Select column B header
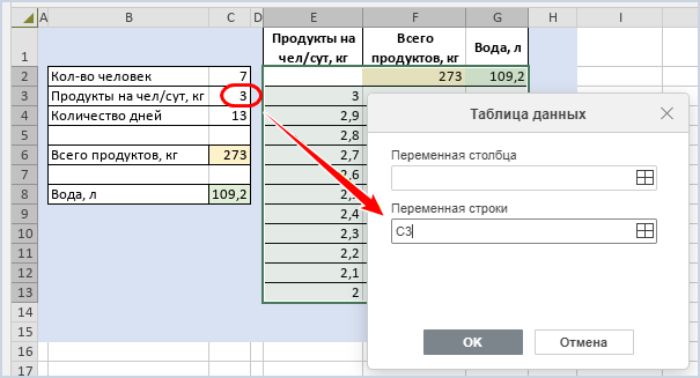Viewport: 700px width, 378px height. [129, 17]
